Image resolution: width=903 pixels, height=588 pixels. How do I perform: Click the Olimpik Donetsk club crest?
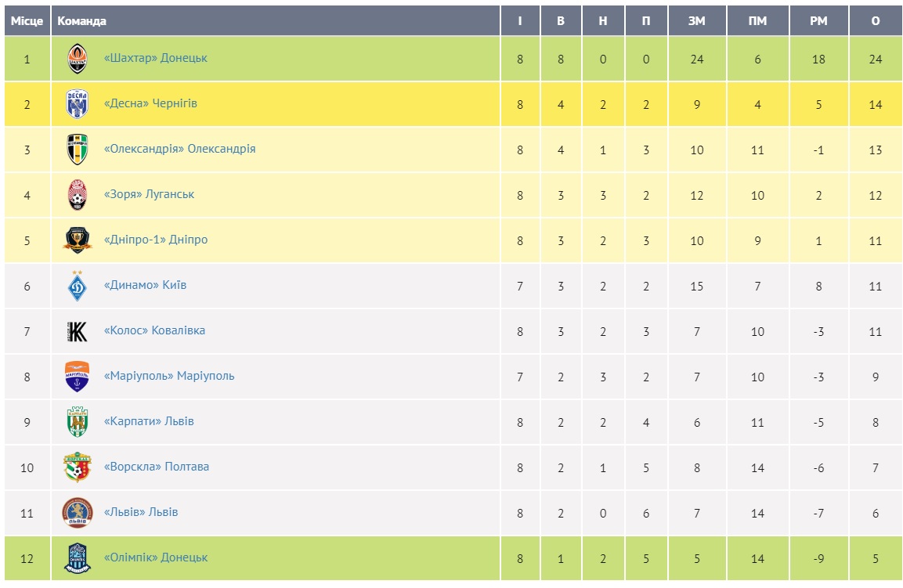[78, 558]
